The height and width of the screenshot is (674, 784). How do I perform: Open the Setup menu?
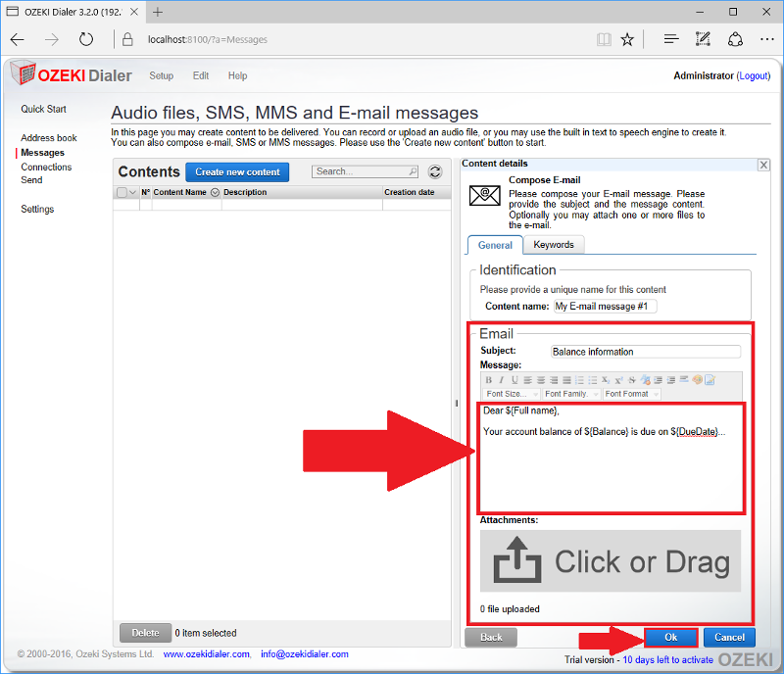pyautogui.click(x=161, y=76)
